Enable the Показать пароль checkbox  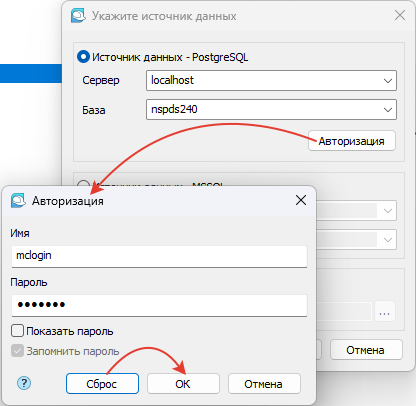pyautogui.click(x=17, y=331)
